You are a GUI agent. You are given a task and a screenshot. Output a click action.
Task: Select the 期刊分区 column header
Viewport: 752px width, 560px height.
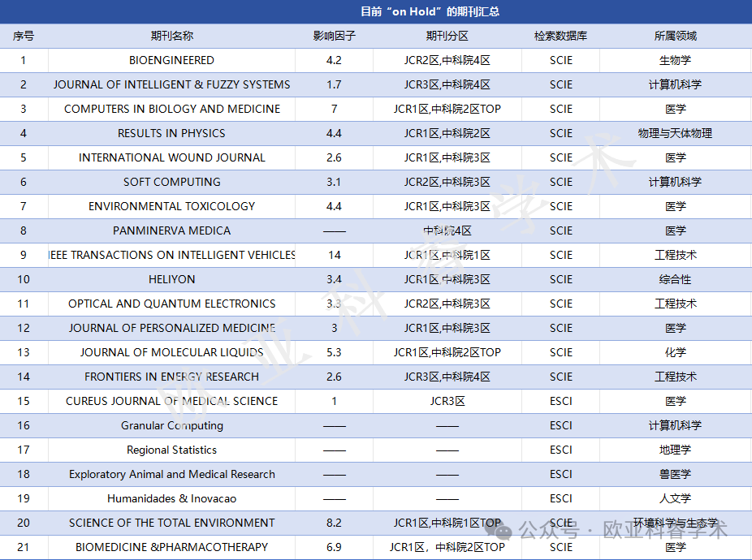447,36
